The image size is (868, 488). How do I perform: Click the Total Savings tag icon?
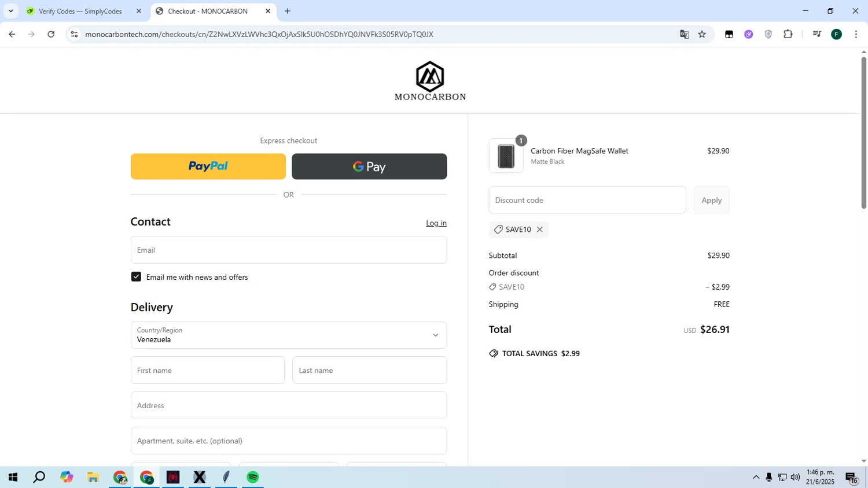[494, 353]
